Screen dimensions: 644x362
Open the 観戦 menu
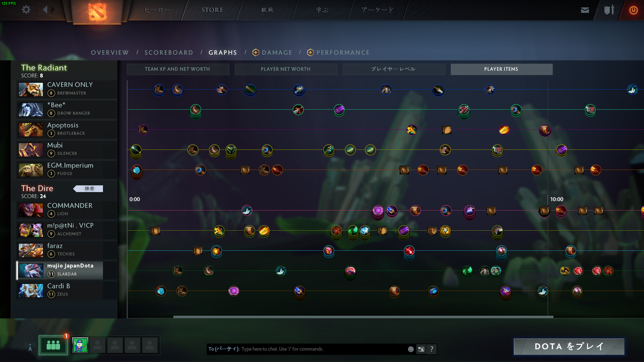click(x=268, y=10)
